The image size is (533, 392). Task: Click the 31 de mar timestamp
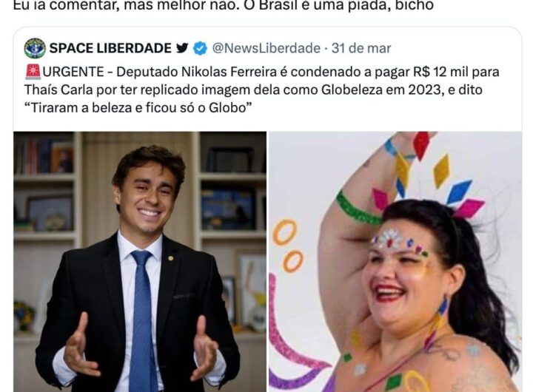361,48
